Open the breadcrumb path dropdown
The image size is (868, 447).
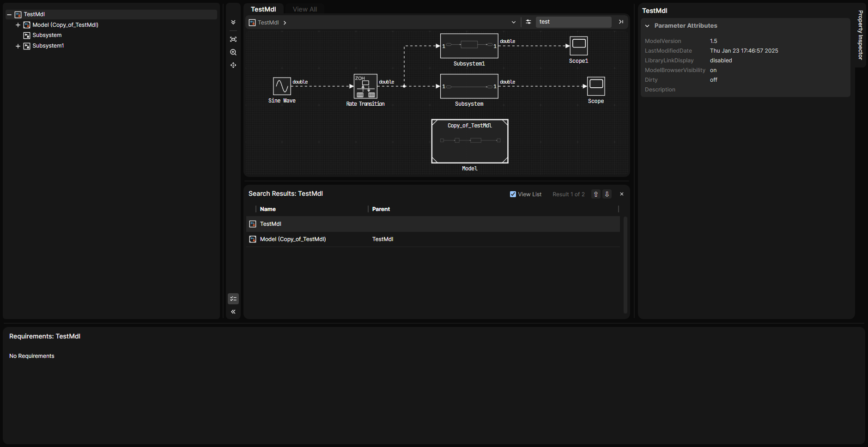pos(514,22)
